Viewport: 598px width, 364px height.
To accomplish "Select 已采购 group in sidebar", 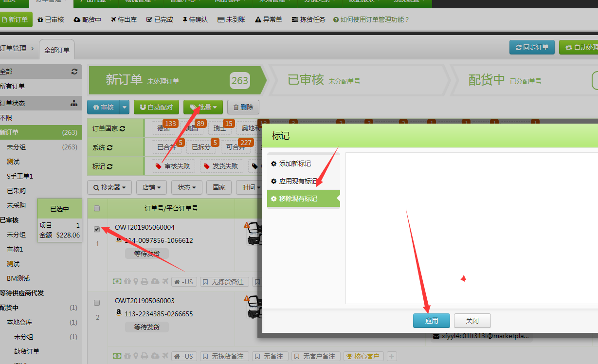I will coord(16,191).
